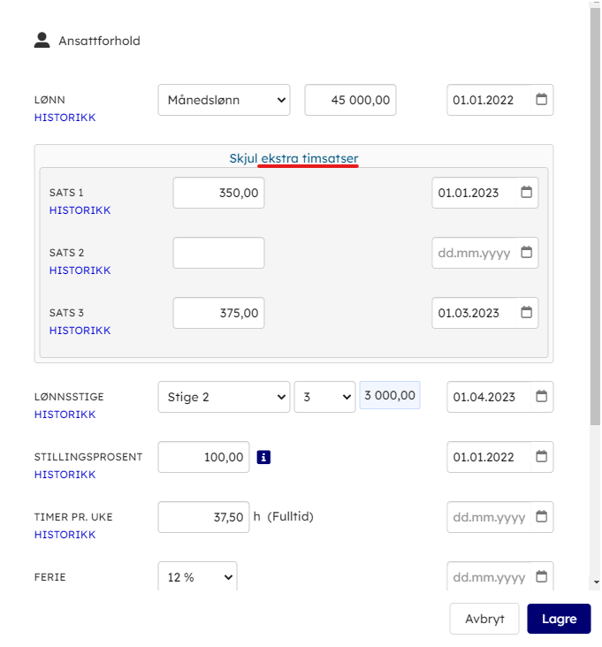Click the FERIE label
Image resolution: width=602 pixels, height=647 pixels.
click(50, 577)
